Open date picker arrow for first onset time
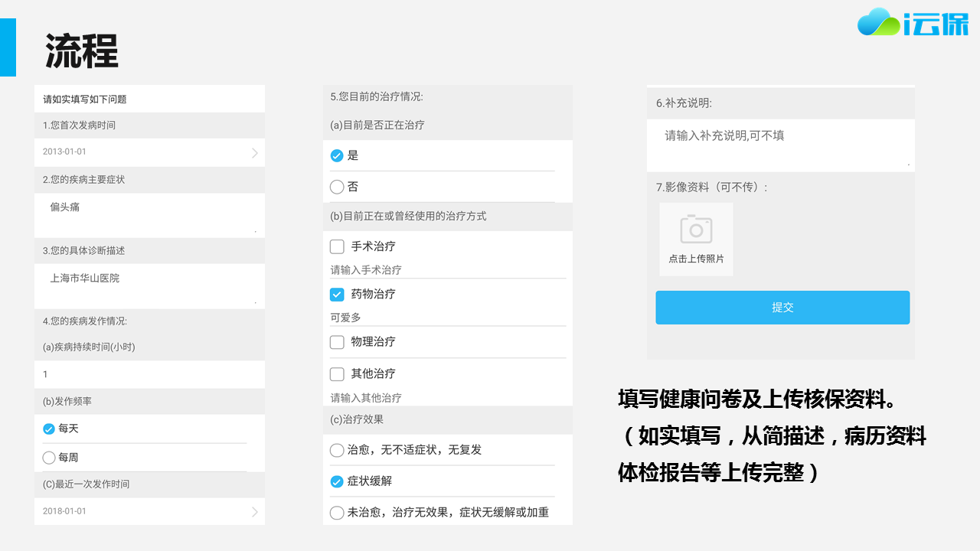This screenshot has width=980, height=551. [255, 153]
